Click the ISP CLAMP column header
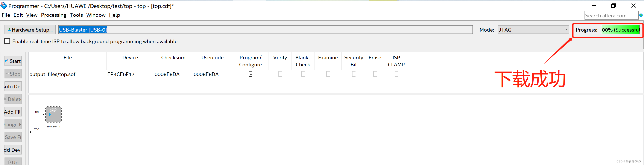The width and height of the screenshot is (644, 165). coord(396,61)
